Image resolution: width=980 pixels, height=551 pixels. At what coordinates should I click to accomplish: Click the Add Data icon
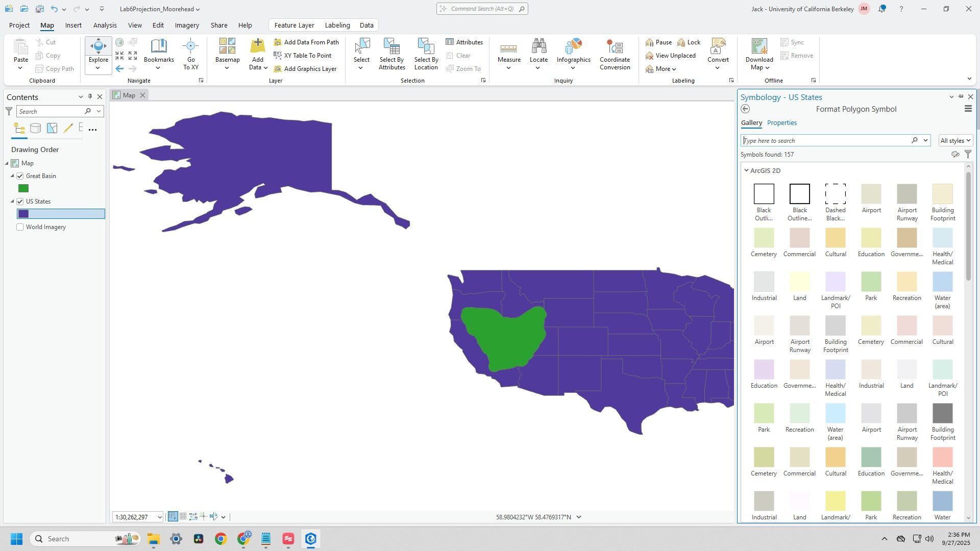point(257,47)
